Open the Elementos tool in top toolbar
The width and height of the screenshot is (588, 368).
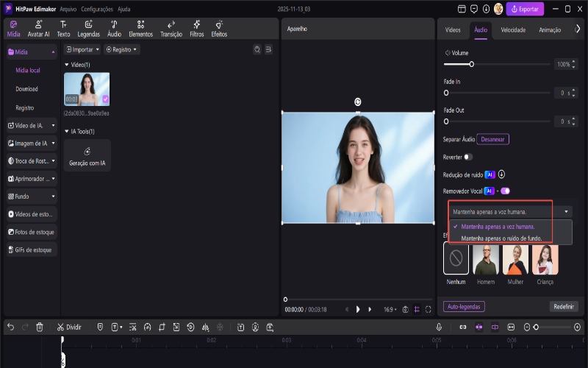point(140,29)
